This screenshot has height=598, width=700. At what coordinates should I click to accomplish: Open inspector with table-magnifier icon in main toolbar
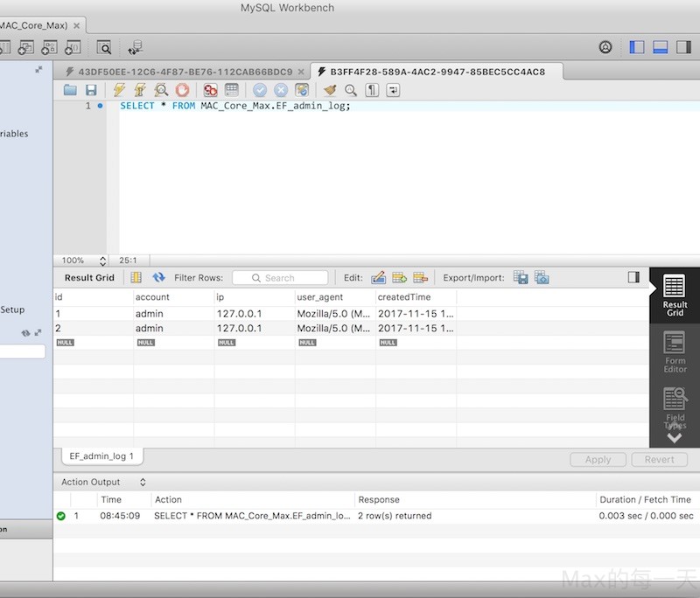point(104,47)
